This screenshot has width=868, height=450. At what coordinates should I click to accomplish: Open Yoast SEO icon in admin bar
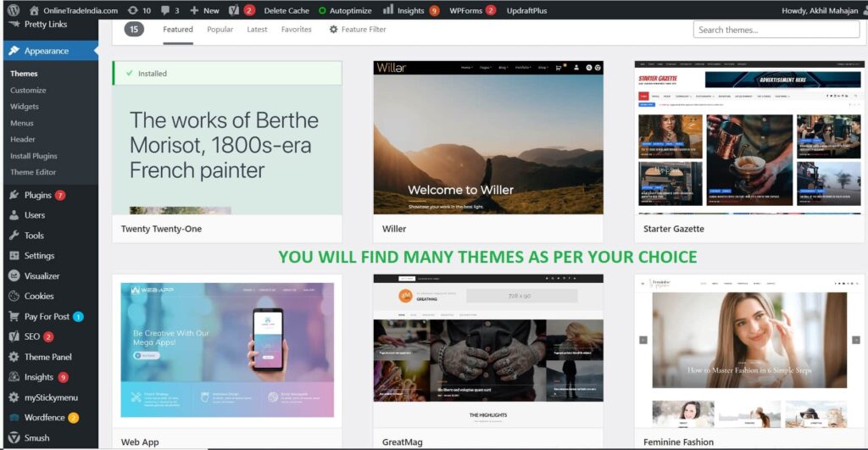click(234, 10)
